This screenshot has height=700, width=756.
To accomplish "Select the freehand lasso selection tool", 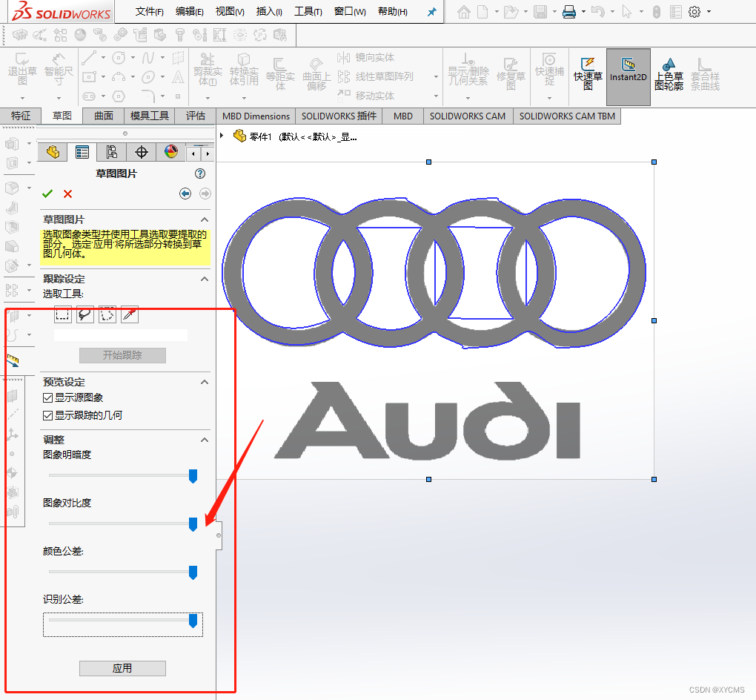I will click(x=84, y=315).
